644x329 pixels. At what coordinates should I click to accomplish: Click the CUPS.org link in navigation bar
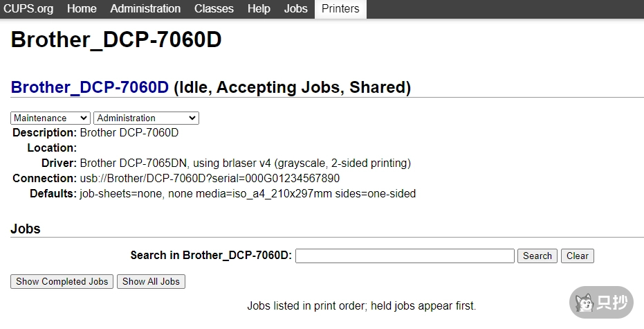pos(29,9)
